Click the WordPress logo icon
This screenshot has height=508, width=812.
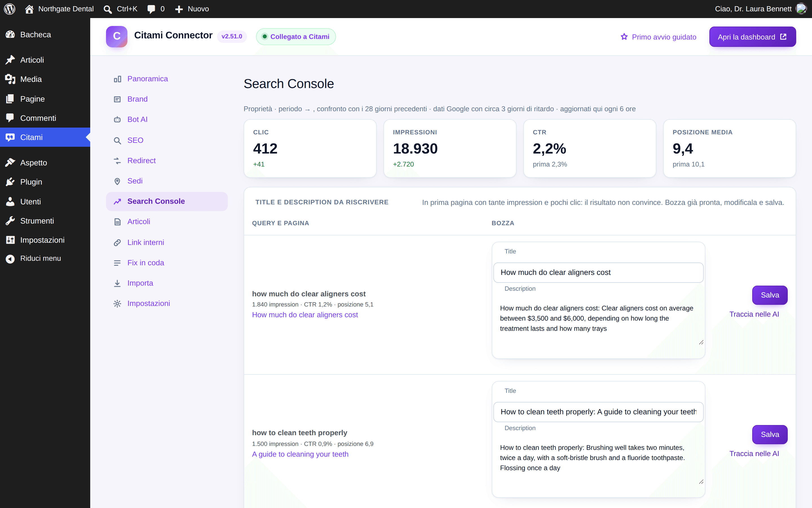(x=10, y=9)
